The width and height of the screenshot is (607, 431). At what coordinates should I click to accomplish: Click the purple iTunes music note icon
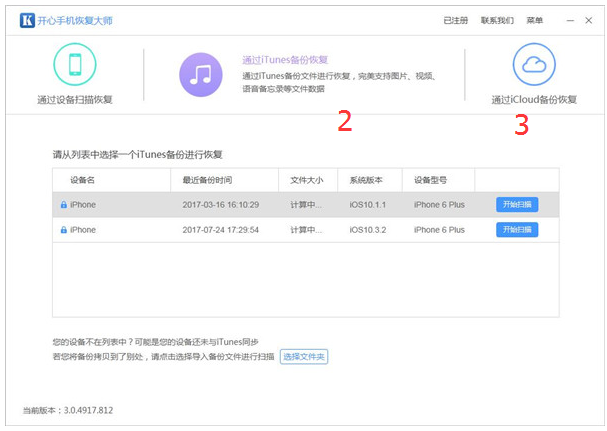201,75
